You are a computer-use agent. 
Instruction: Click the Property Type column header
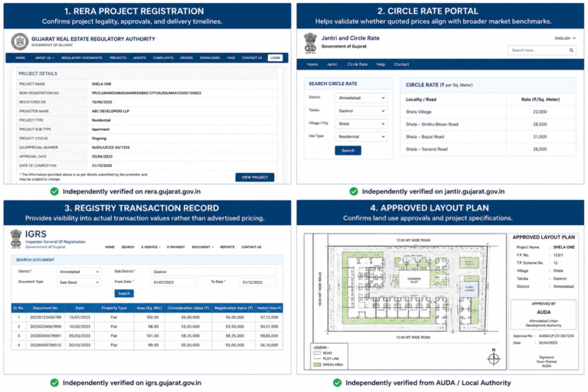(x=114, y=308)
